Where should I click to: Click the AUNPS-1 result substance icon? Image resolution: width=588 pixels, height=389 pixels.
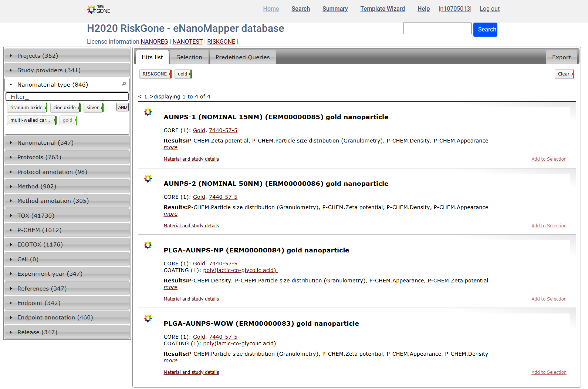pos(148,112)
